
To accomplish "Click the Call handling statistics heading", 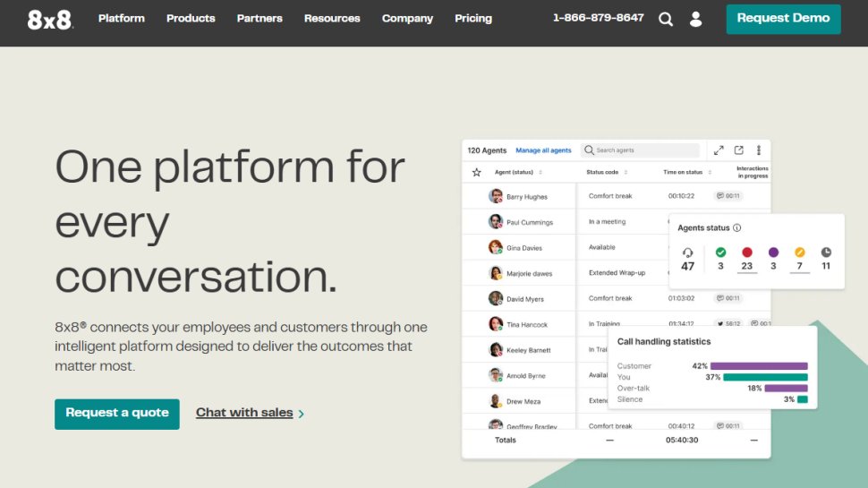I will (664, 341).
